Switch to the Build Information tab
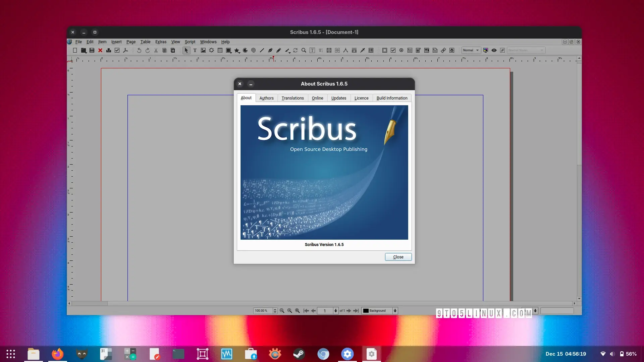 pos(392,98)
